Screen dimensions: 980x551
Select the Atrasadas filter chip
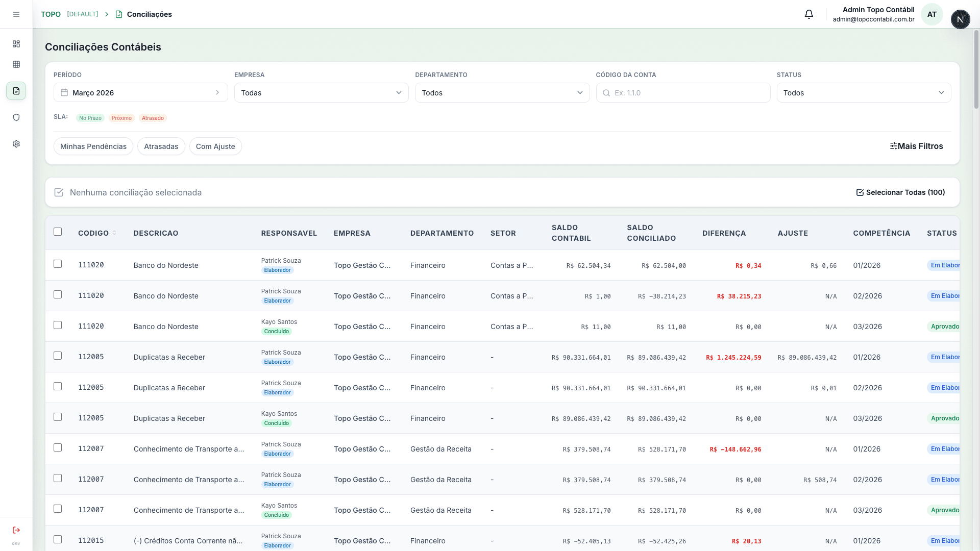tap(161, 146)
